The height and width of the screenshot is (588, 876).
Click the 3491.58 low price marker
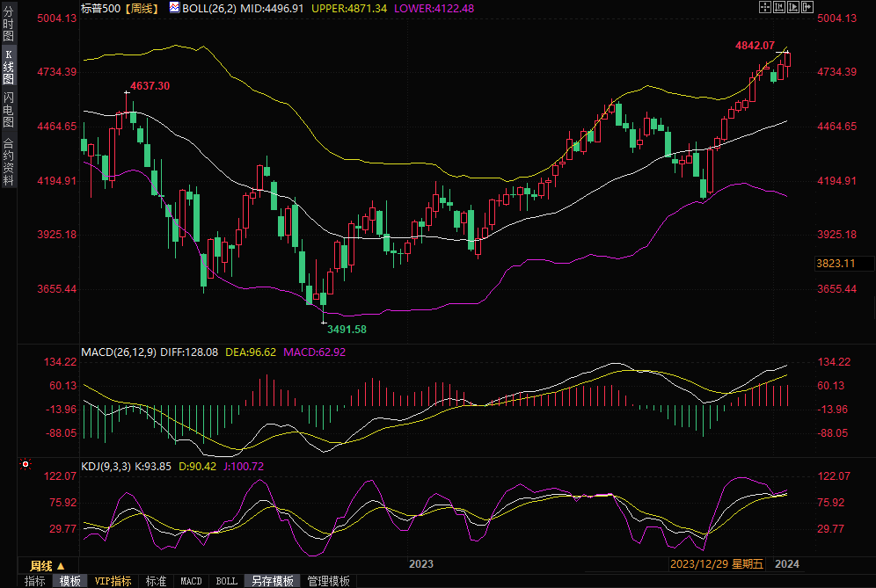click(347, 329)
